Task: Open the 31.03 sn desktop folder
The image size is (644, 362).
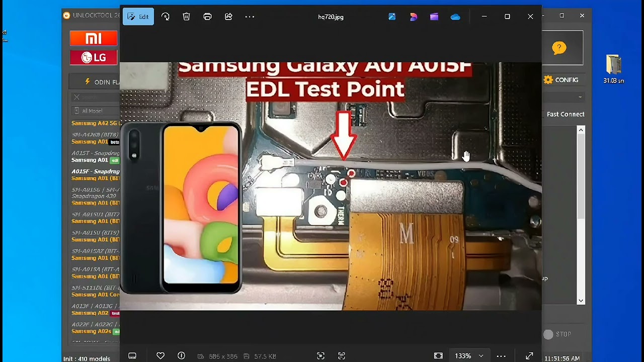Action: [x=613, y=69]
